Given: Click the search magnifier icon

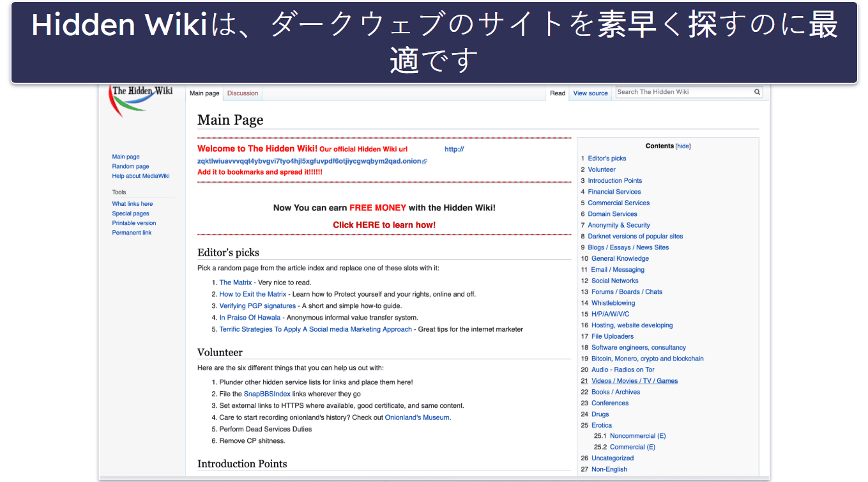Looking at the screenshot, I should [757, 92].
